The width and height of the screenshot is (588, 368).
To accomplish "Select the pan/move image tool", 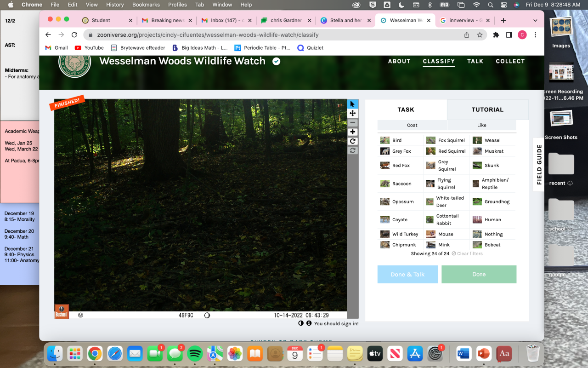I will [x=352, y=113].
